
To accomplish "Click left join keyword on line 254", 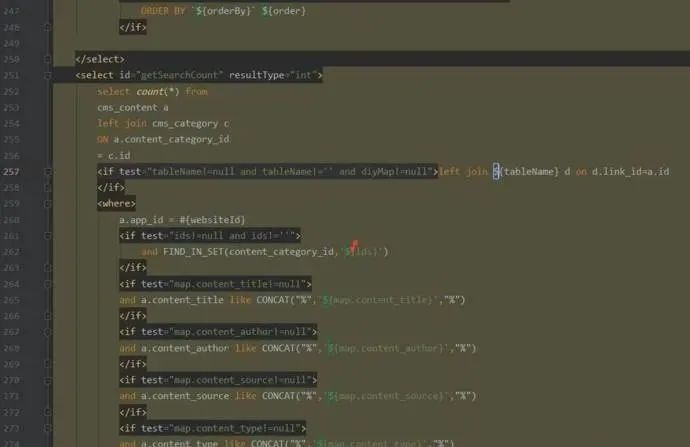I will pos(122,124).
